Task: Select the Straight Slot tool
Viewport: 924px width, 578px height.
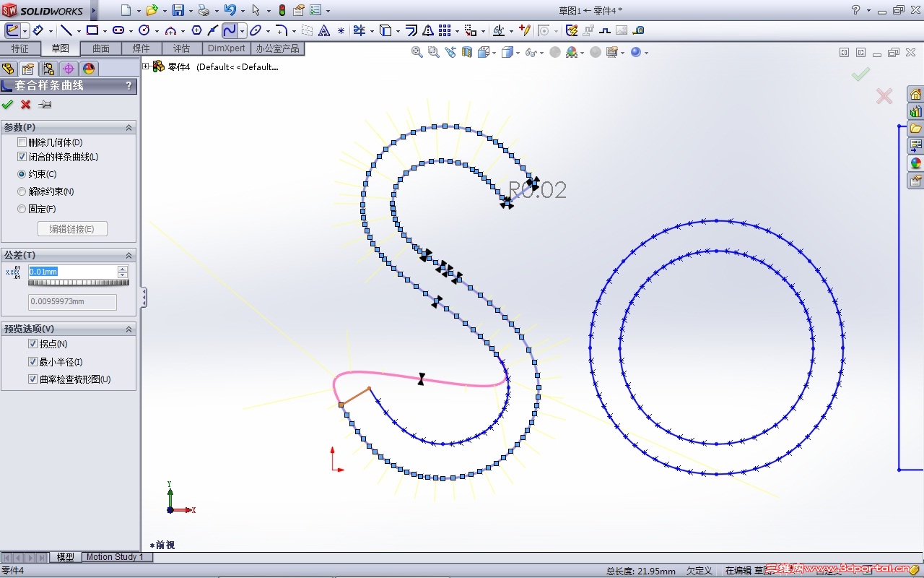Action: [x=118, y=30]
